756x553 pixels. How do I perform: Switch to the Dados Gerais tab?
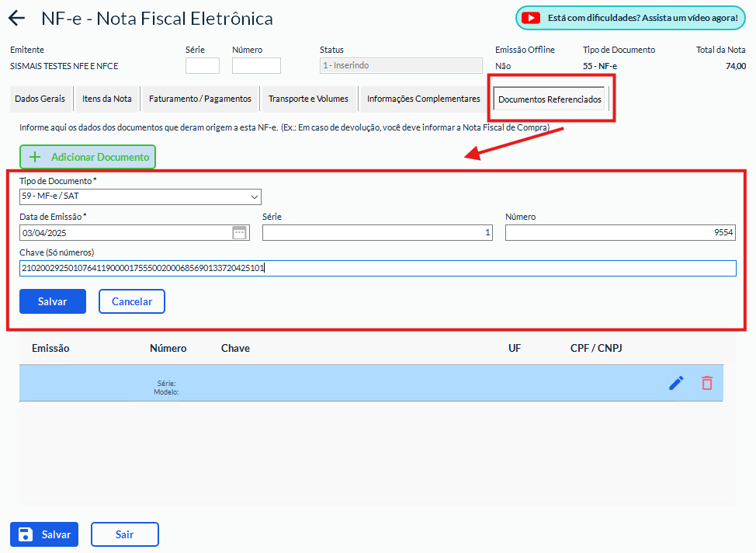pos(40,99)
